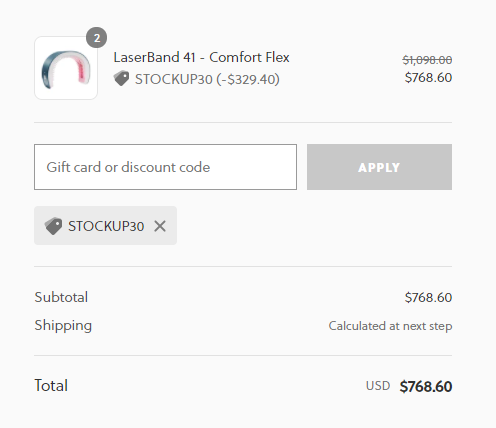The width and height of the screenshot is (496, 428).
Task: Click the tag icon beside STOCKUP30 (-$329.40)
Action: tap(121, 79)
